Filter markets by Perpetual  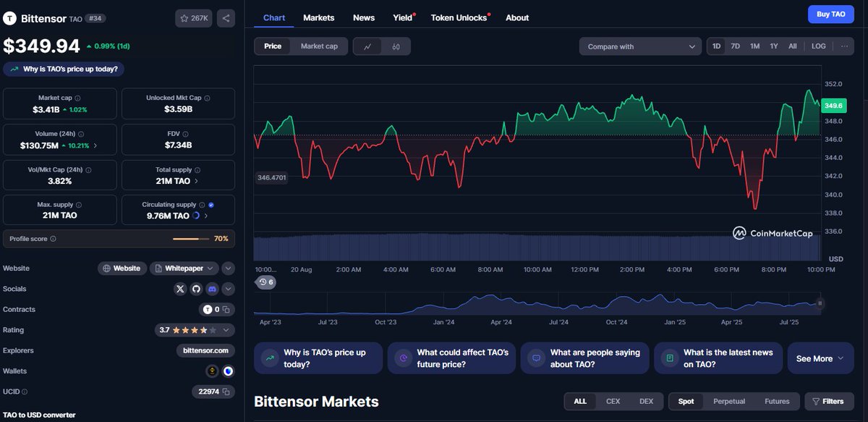(x=729, y=401)
